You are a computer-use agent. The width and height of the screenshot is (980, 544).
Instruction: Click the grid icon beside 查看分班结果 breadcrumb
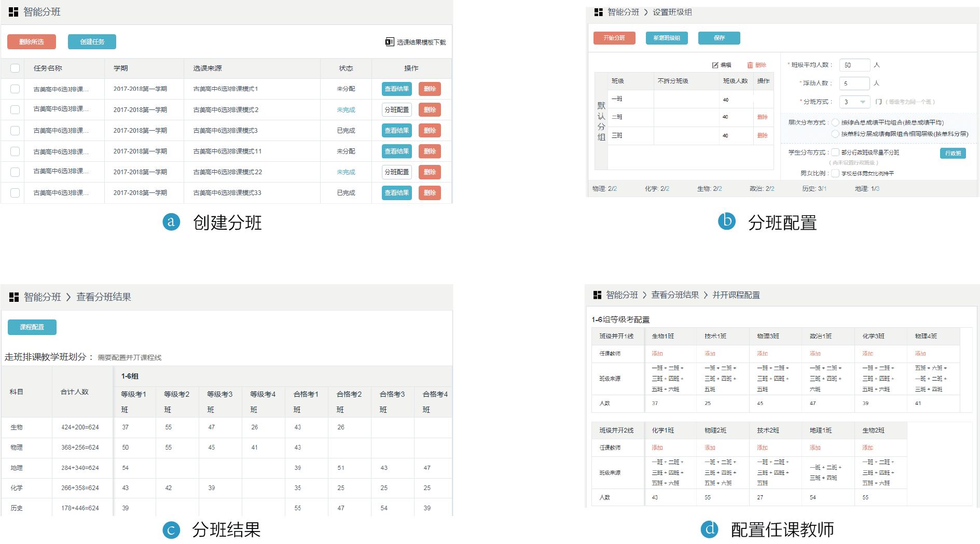click(x=14, y=297)
